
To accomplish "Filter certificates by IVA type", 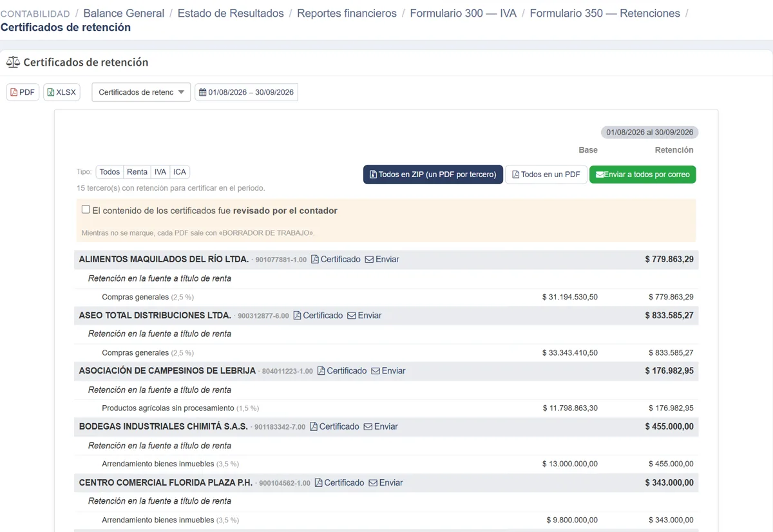I will (160, 172).
